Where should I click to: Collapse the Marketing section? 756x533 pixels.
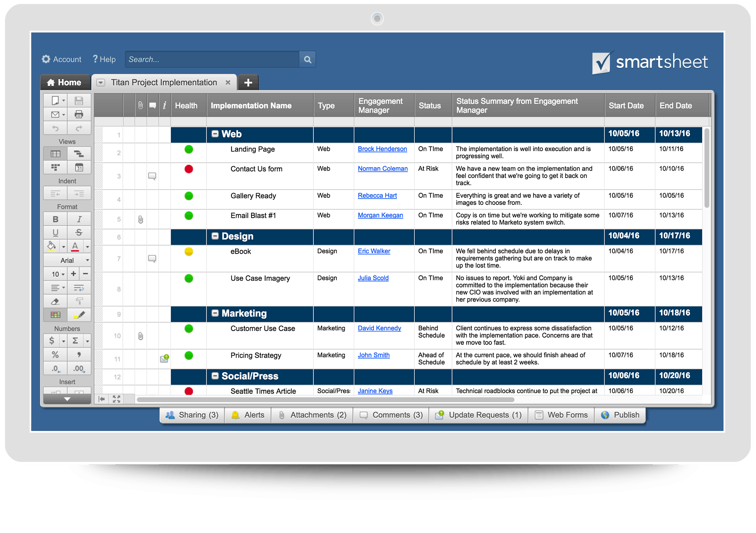(x=215, y=313)
